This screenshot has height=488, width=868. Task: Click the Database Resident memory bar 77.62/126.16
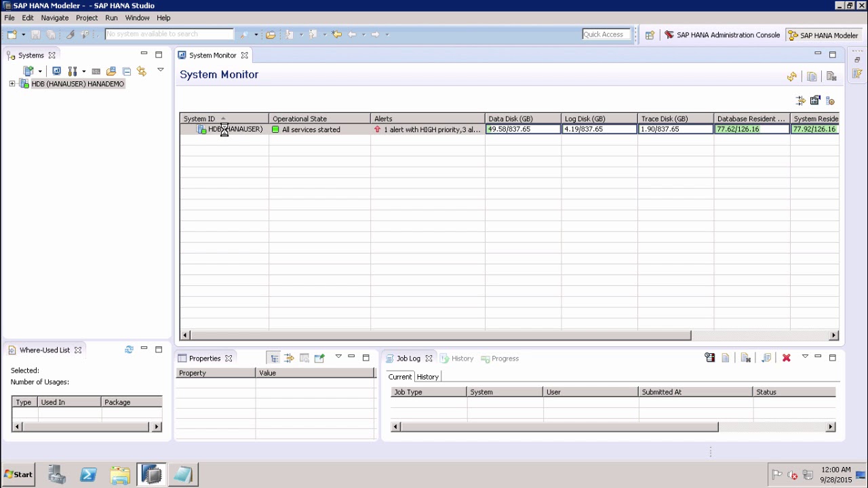coord(752,129)
